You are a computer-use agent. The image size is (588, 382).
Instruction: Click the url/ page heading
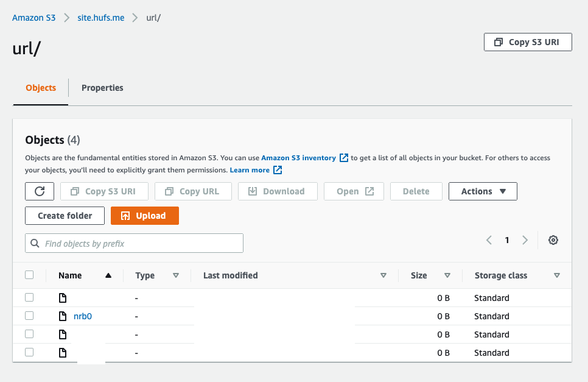27,48
